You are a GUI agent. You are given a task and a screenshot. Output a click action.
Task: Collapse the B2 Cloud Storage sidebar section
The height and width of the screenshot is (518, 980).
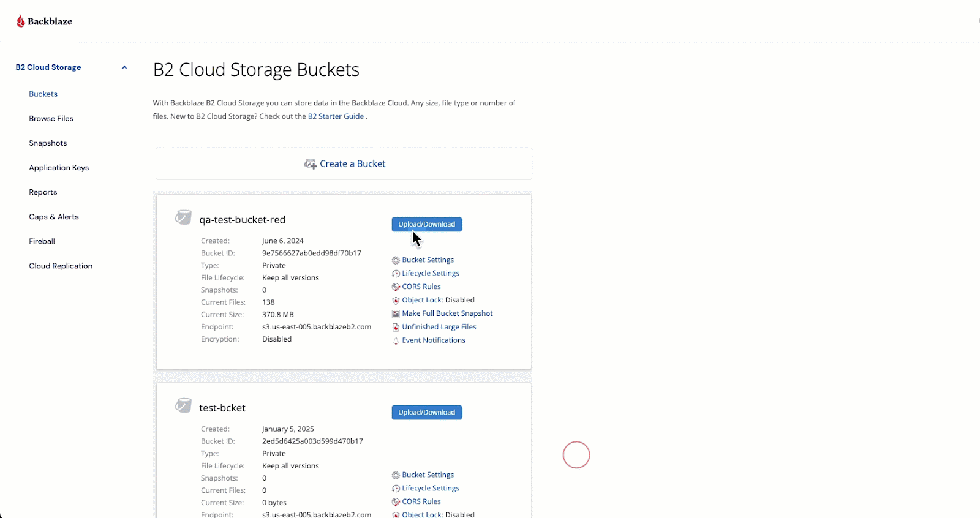[124, 67]
